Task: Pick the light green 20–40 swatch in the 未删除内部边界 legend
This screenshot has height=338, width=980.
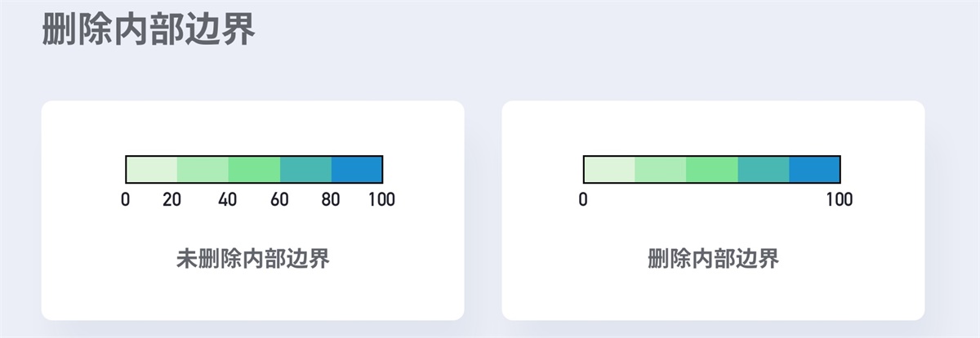Action: (203, 169)
